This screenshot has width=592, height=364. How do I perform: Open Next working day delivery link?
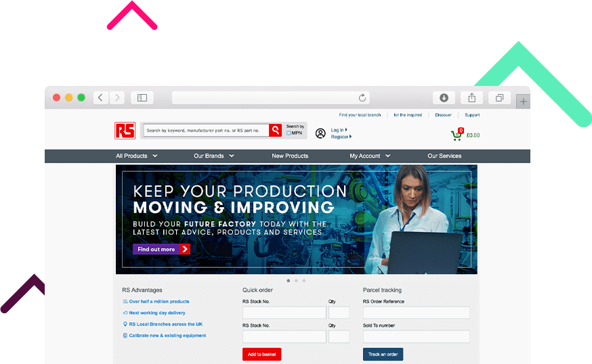coord(157,313)
